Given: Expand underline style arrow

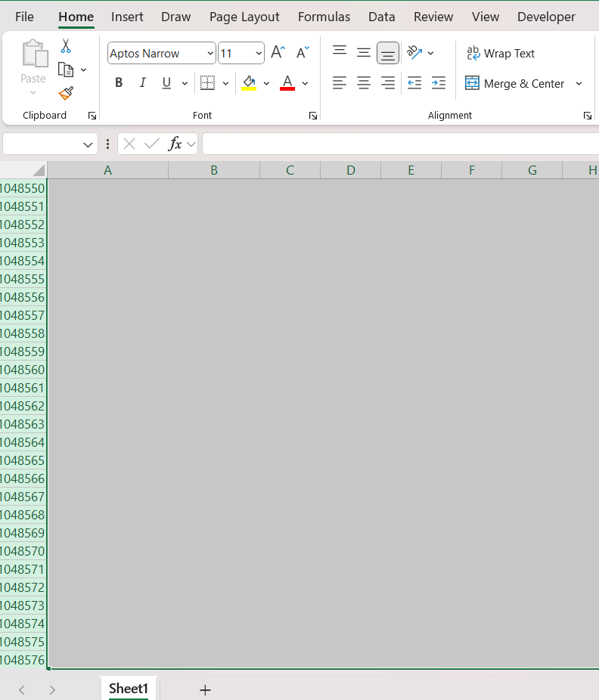Looking at the screenshot, I should (x=185, y=83).
